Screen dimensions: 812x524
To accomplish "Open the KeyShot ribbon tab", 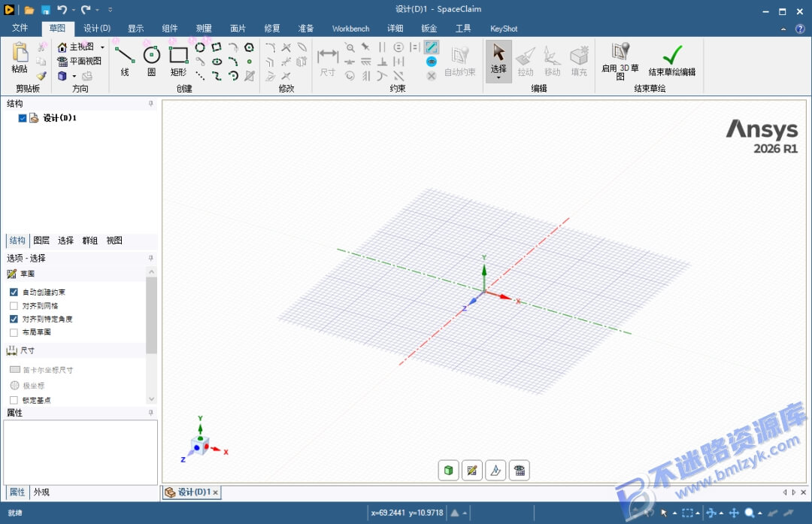I will click(503, 29).
